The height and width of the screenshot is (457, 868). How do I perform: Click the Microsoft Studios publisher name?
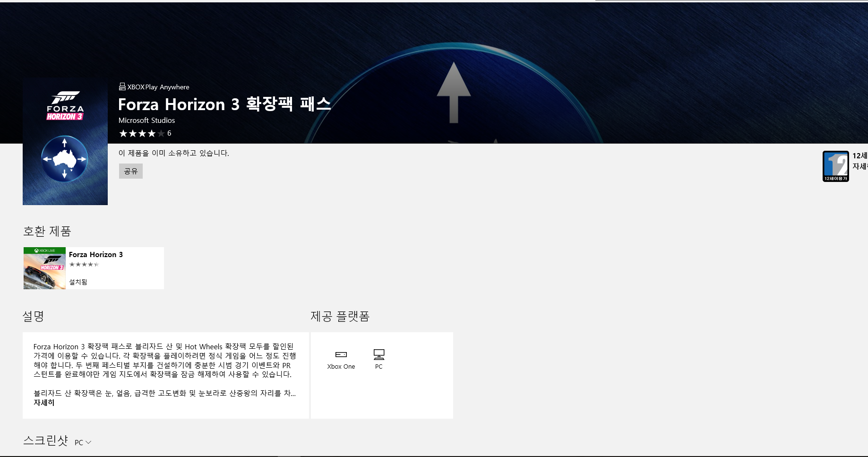click(x=146, y=121)
